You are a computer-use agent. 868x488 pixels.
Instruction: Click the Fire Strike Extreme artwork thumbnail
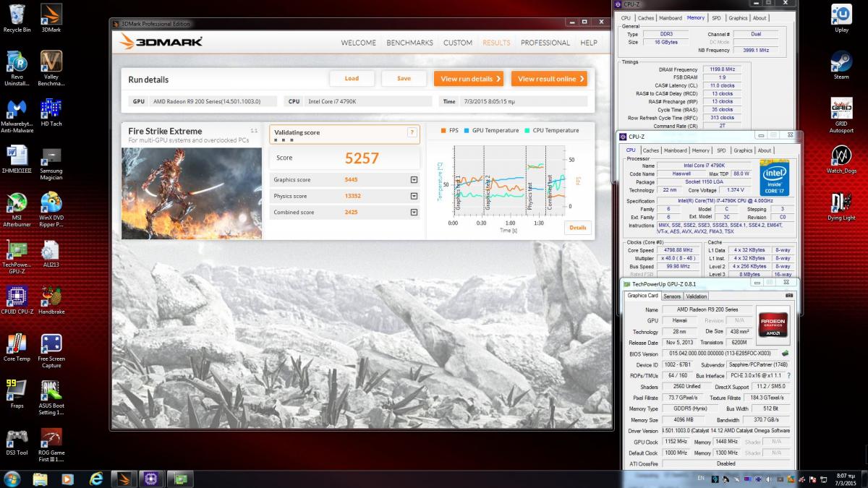tap(192, 193)
